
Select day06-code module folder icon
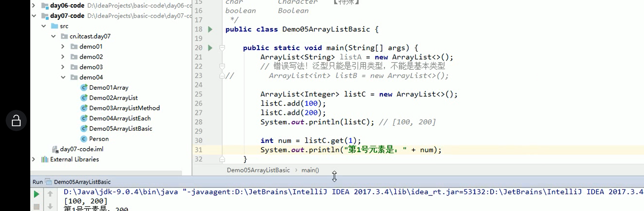[x=45, y=6]
